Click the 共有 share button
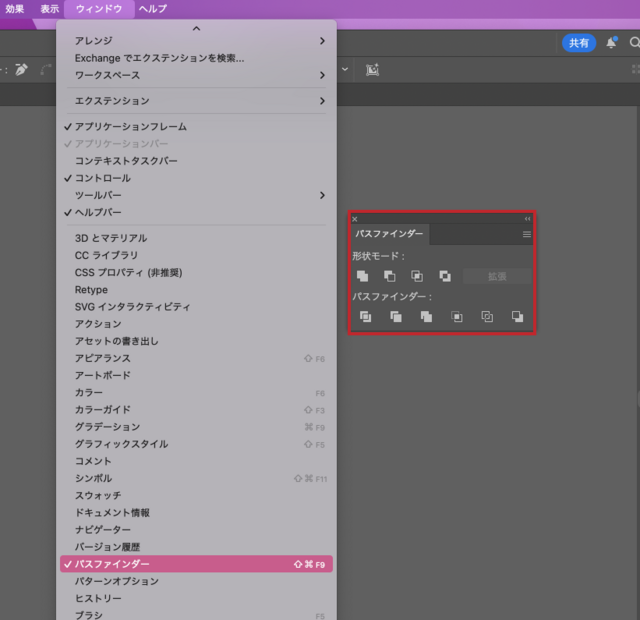Viewport: 640px width, 620px height. click(579, 43)
